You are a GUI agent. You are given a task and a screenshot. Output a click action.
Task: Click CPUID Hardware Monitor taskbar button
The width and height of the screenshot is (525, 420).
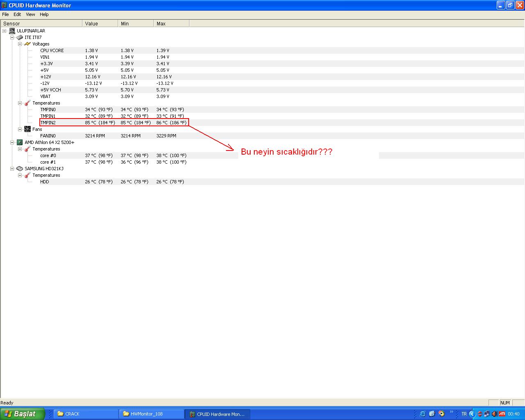(217, 414)
